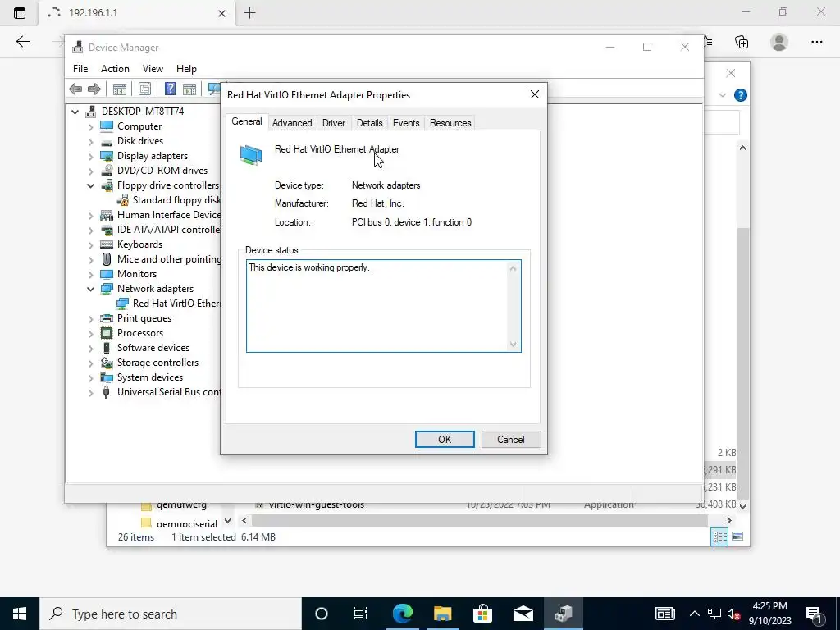Expand the Disk drives category
Viewport: 840px width, 630px height.
coord(90,141)
